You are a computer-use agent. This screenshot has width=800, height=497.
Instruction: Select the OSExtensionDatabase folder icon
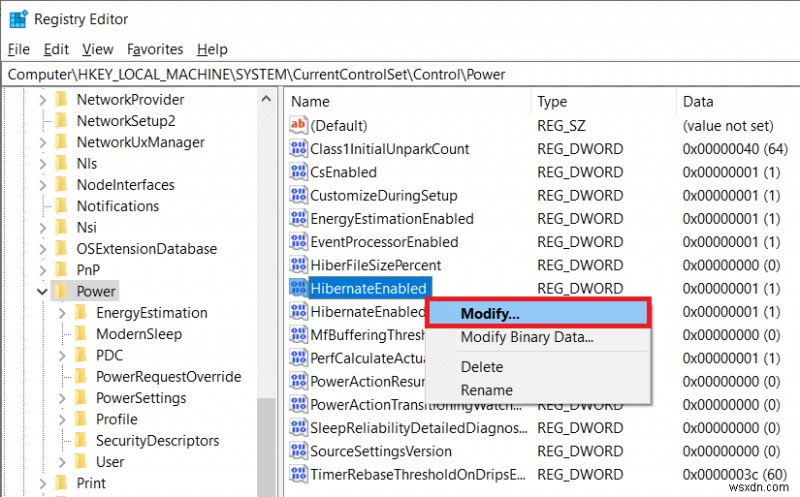pyautogui.click(x=61, y=248)
